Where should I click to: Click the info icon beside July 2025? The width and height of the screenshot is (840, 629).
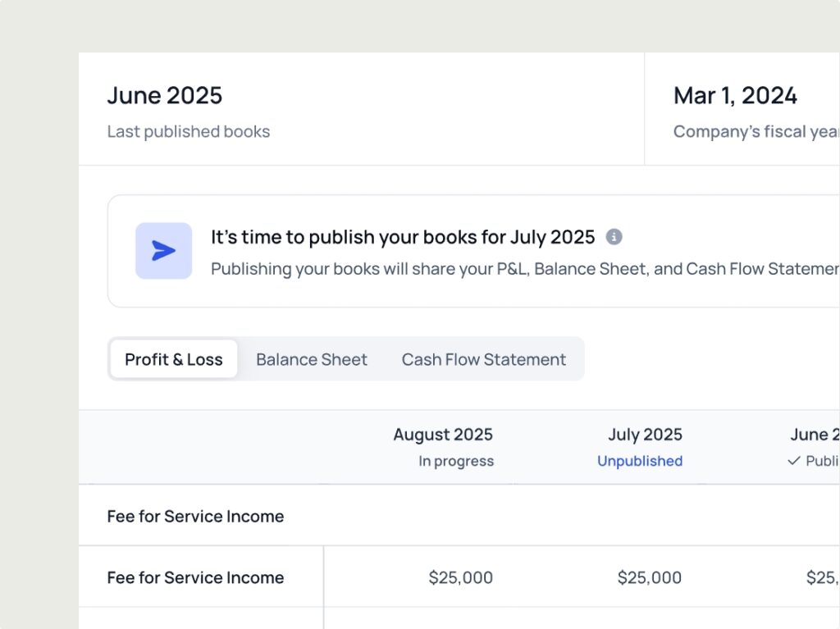click(x=614, y=237)
